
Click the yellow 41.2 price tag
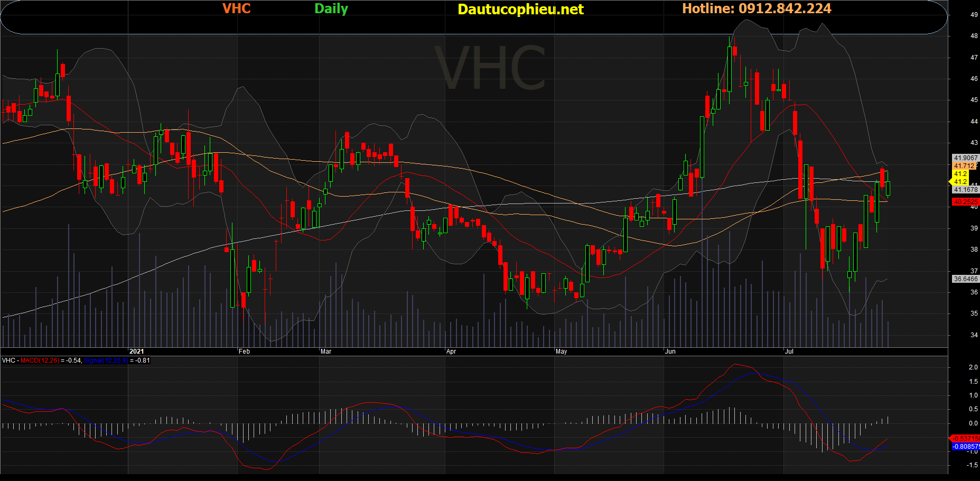click(960, 174)
